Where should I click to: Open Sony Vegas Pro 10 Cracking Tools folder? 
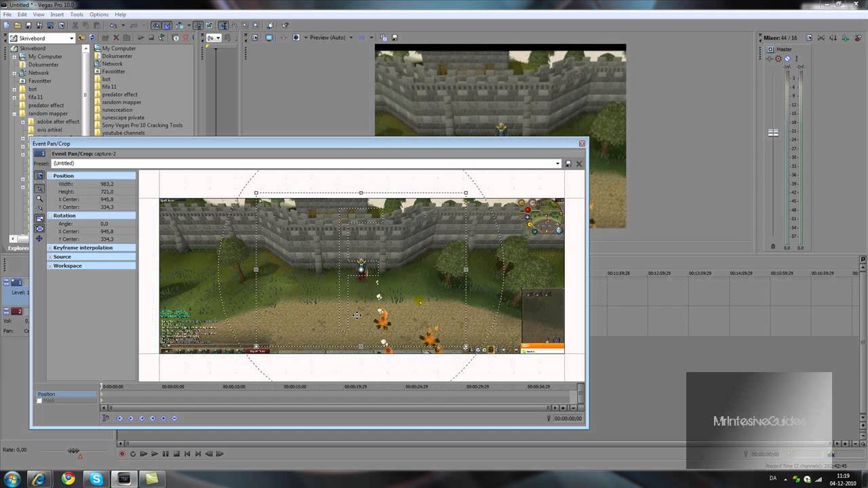[x=142, y=125]
